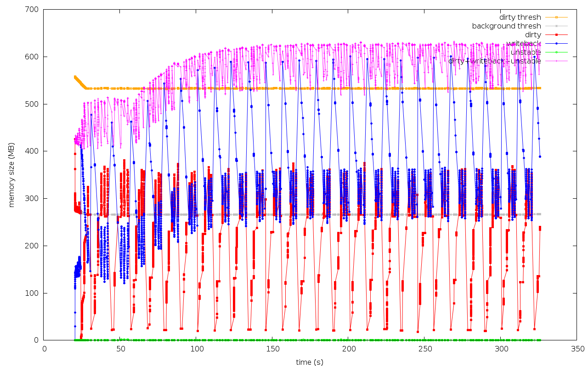This screenshot has height=368, width=588.
Task: Click the y-axis tick label 700
Action: point(33,10)
